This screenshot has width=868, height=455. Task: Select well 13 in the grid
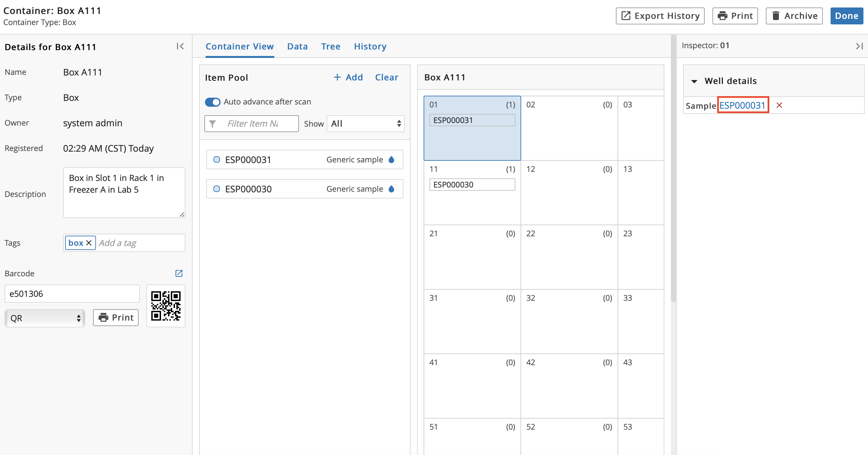pos(641,193)
